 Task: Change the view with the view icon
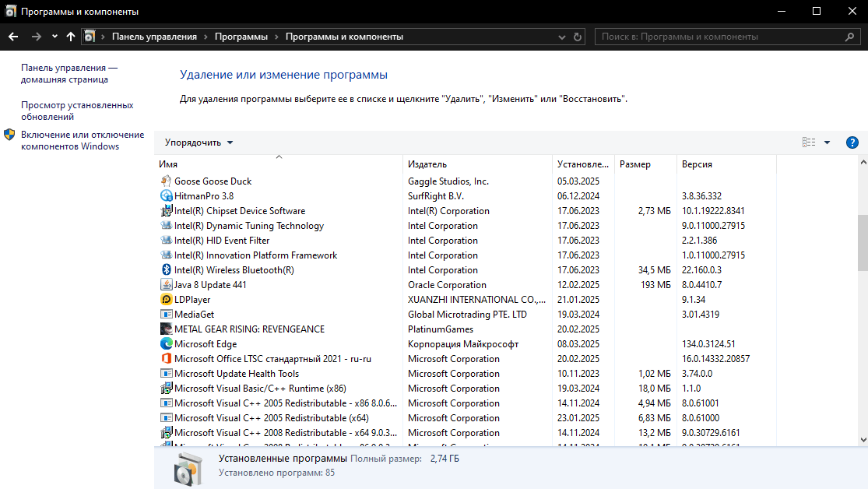[x=809, y=142]
